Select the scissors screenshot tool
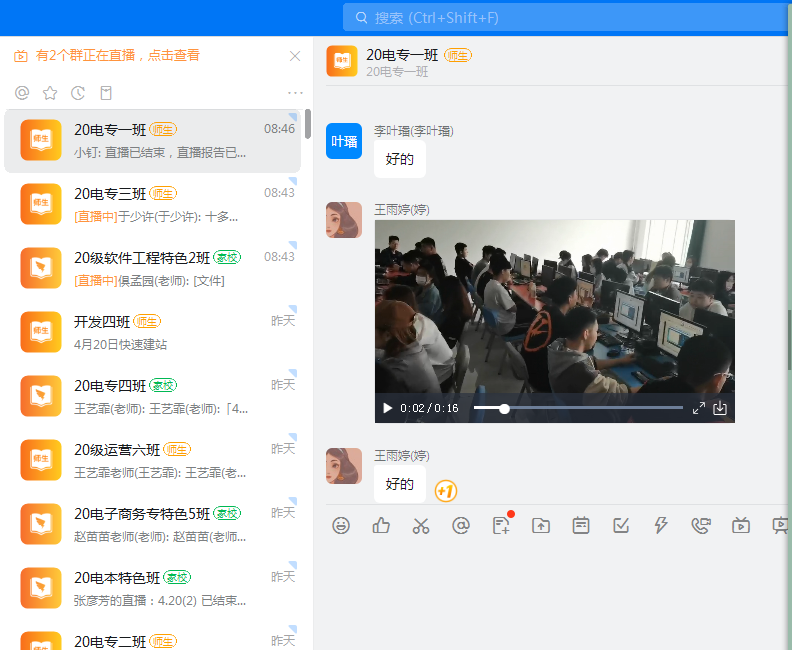Screen dimensions: 792x650 (421, 525)
